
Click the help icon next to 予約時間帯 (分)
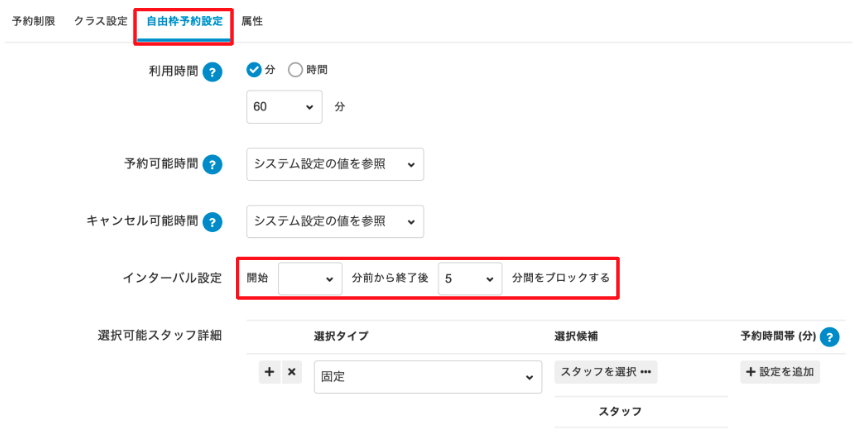pyautogui.click(x=829, y=337)
